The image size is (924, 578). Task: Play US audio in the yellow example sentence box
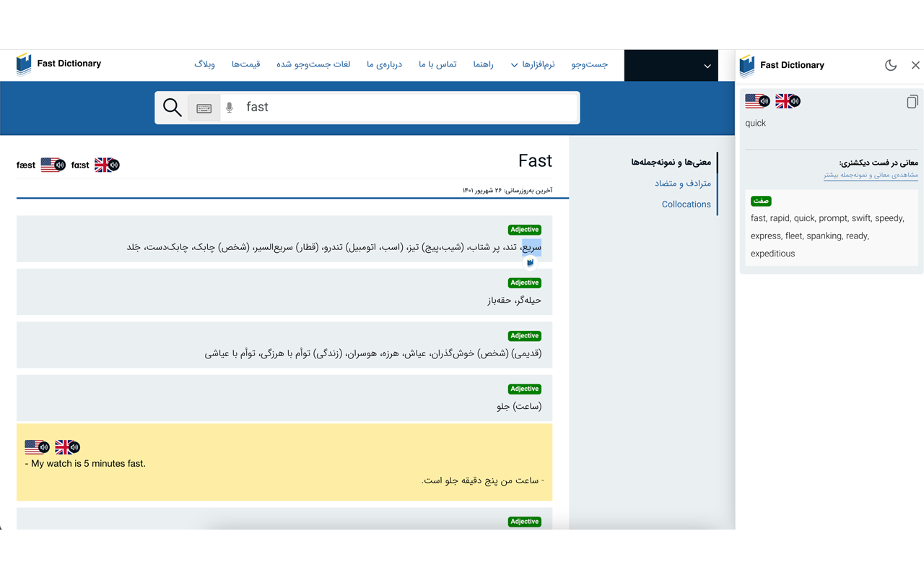pos(38,447)
